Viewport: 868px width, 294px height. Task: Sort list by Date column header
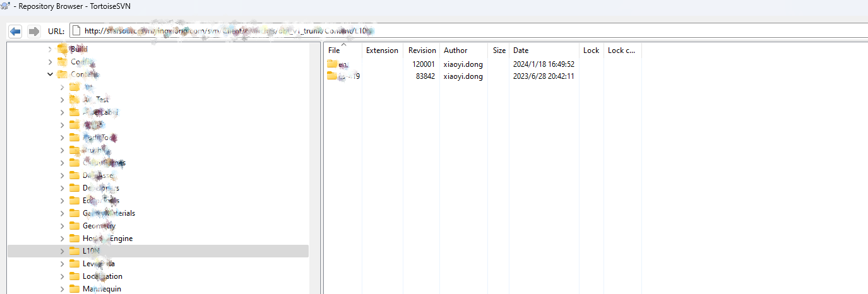pos(521,50)
